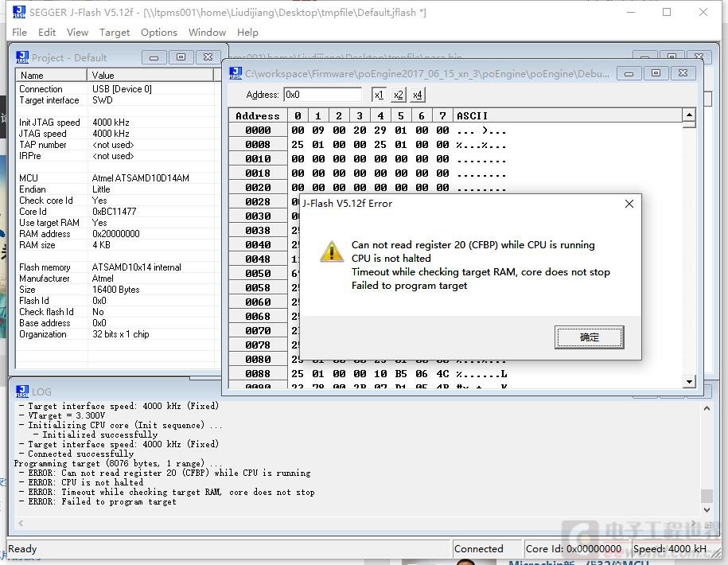
Task: Click LOG panel scroll up arrow
Action: point(707,408)
